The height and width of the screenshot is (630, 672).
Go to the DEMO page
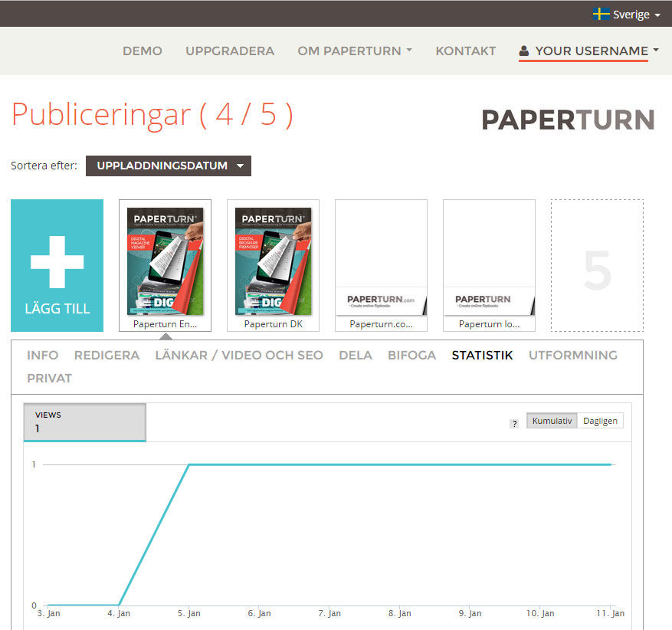pyautogui.click(x=143, y=51)
